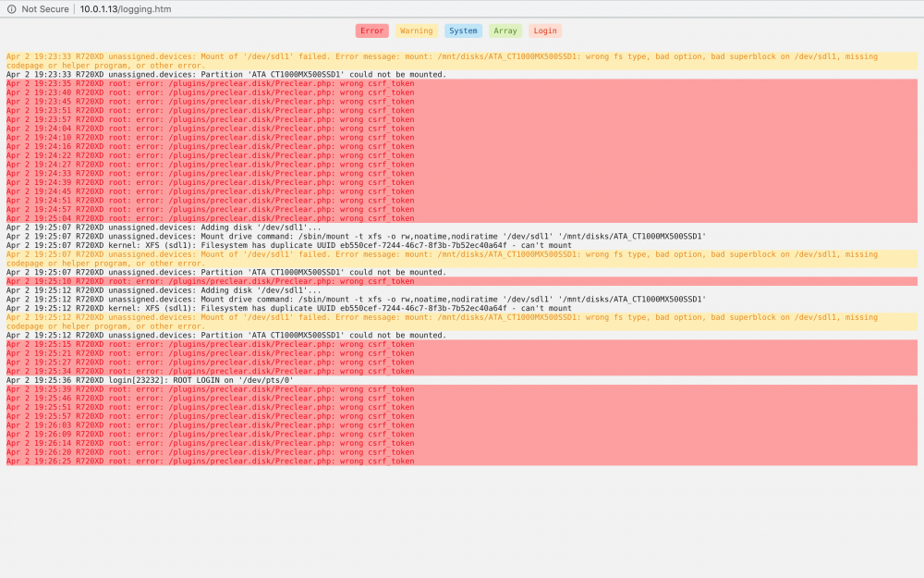Viewport: 924px width, 578px height.
Task: Select error line at Apr 2 19:26:14
Action: 462,443
